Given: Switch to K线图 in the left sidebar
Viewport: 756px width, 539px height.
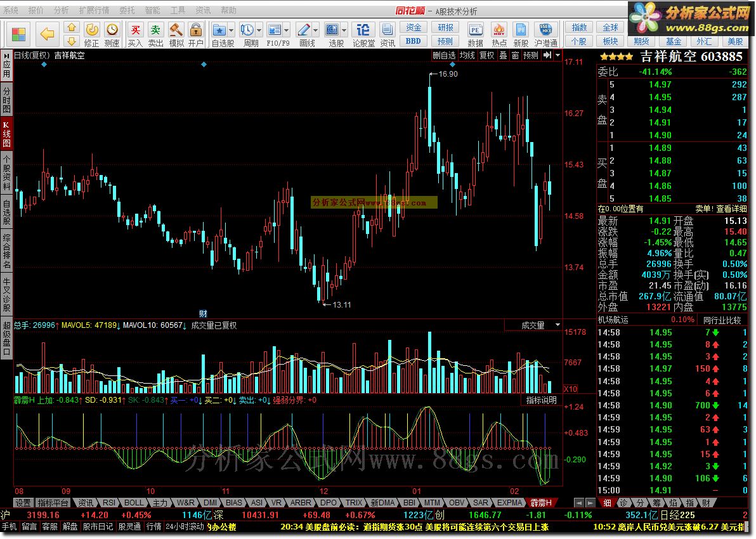Looking at the screenshot, I should pos(6,134).
